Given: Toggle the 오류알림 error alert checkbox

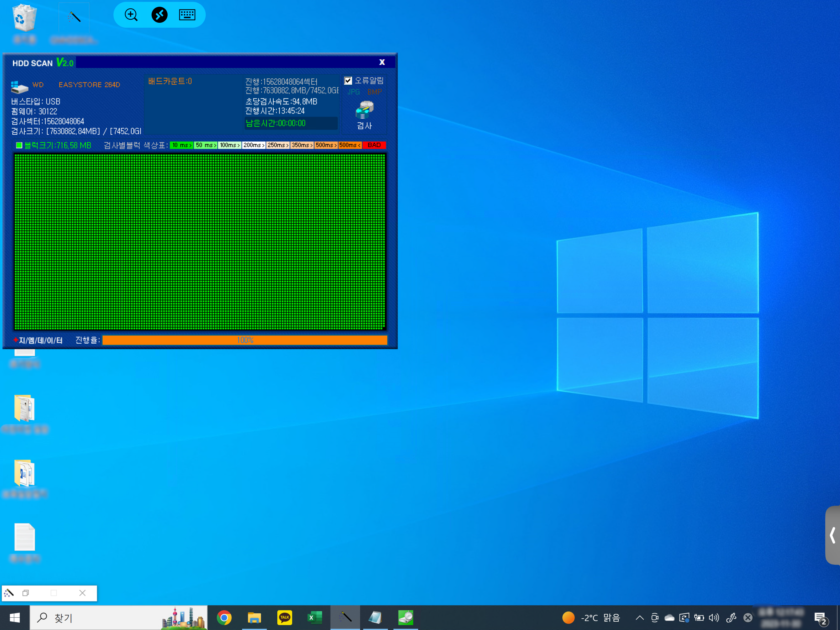Looking at the screenshot, I should 348,81.
